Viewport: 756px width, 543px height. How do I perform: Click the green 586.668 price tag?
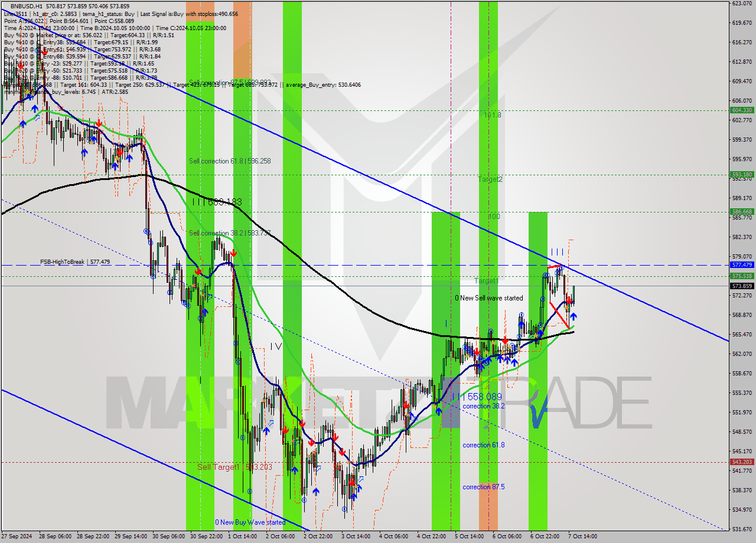click(x=742, y=212)
